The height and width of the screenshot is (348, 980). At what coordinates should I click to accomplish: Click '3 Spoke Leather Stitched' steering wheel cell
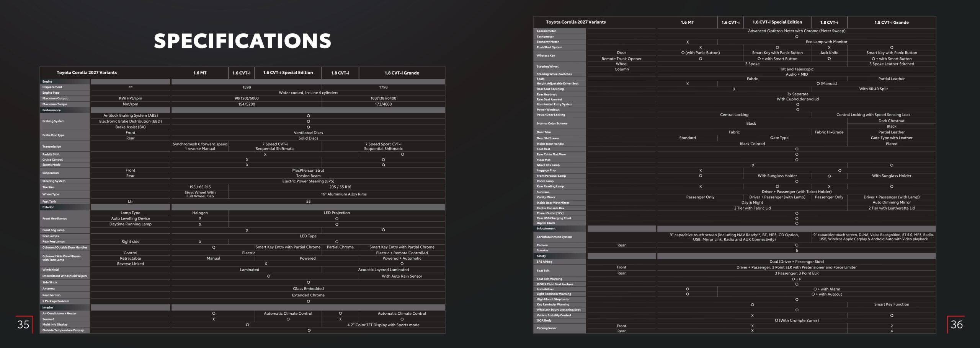click(x=892, y=64)
